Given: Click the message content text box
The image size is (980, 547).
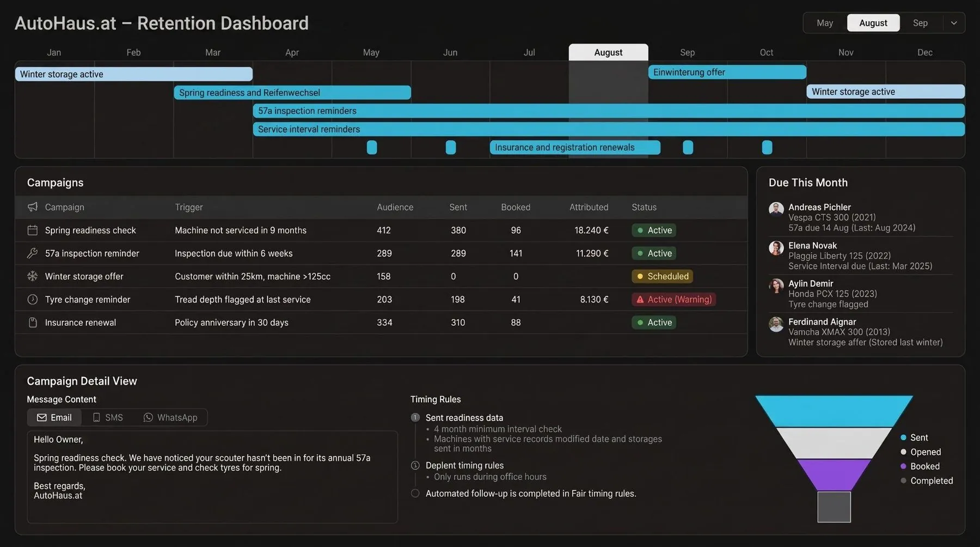Looking at the screenshot, I should tap(212, 477).
